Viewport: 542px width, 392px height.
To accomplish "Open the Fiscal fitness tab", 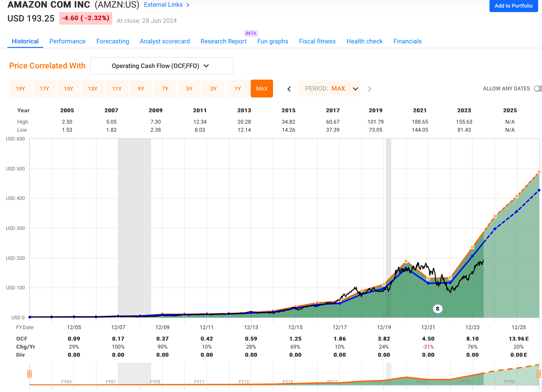I will (317, 41).
